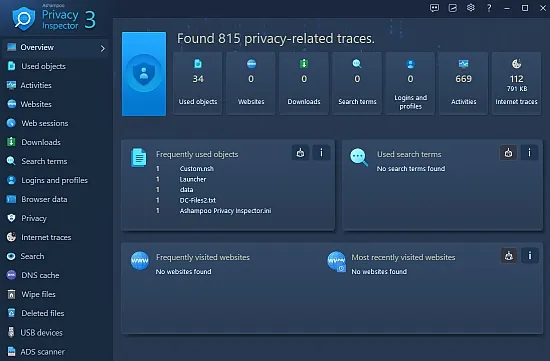550x361 pixels.
Task: Click the Frequently visited websites www icon
Action: tap(140, 261)
